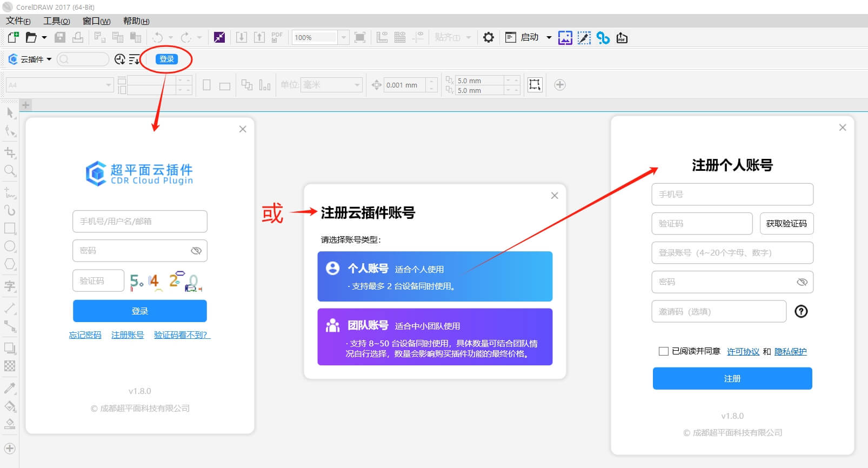Create a new document from the toolbar
Image resolution: width=868 pixels, height=468 pixels.
(13, 37)
